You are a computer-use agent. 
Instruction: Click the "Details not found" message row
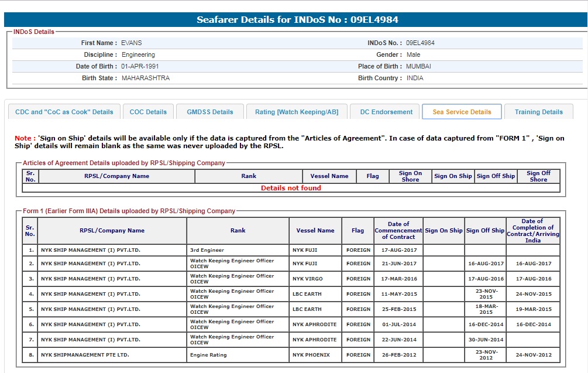tap(291, 188)
